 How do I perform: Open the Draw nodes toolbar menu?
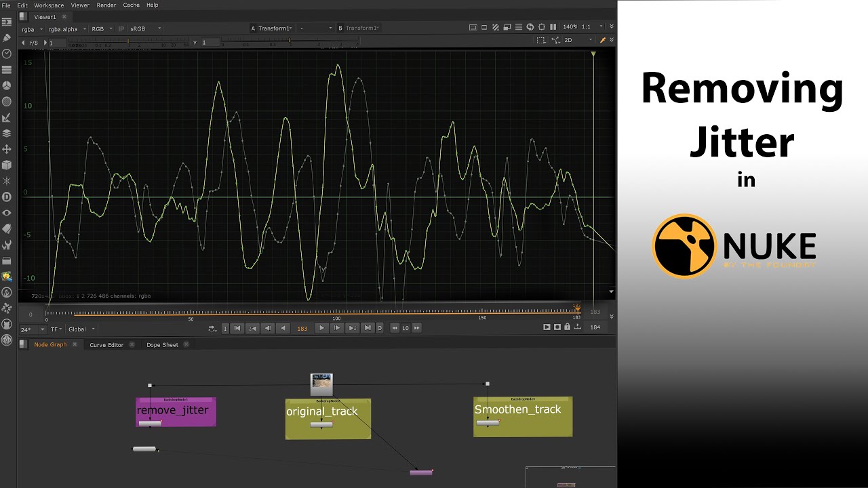[7, 37]
